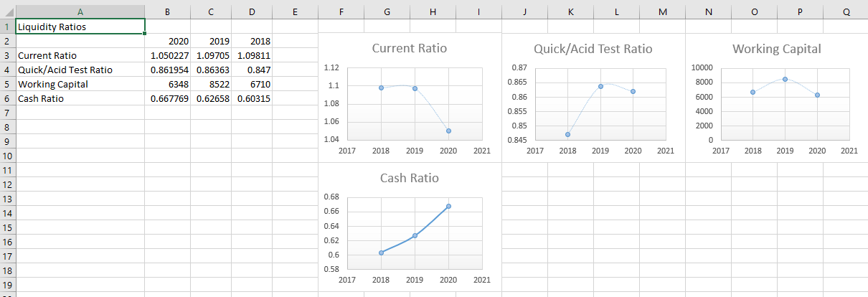Select 2019 data point in Working Capital chart
The height and width of the screenshot is (297, 868).
tap(785, 79)
